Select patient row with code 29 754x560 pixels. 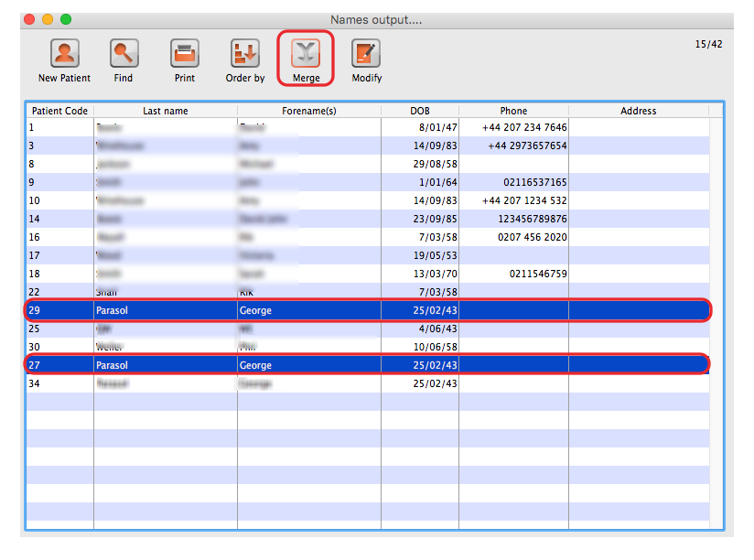pyautogui.click(x=275, y=310)
